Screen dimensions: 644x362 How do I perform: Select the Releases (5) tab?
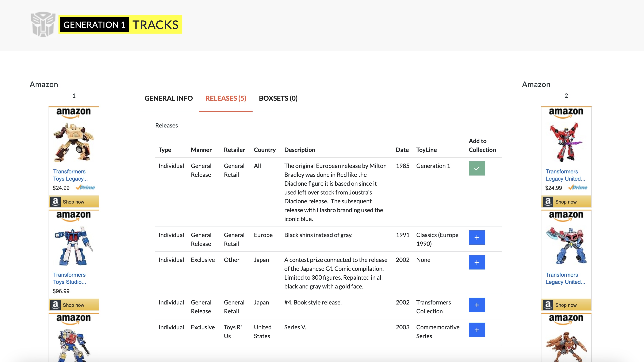(226, 98)
